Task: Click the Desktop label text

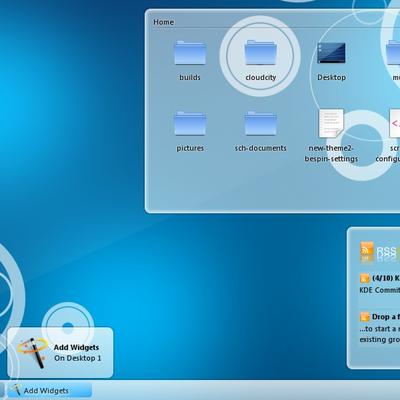Action: pyautogui.click(x=331, y=77)
